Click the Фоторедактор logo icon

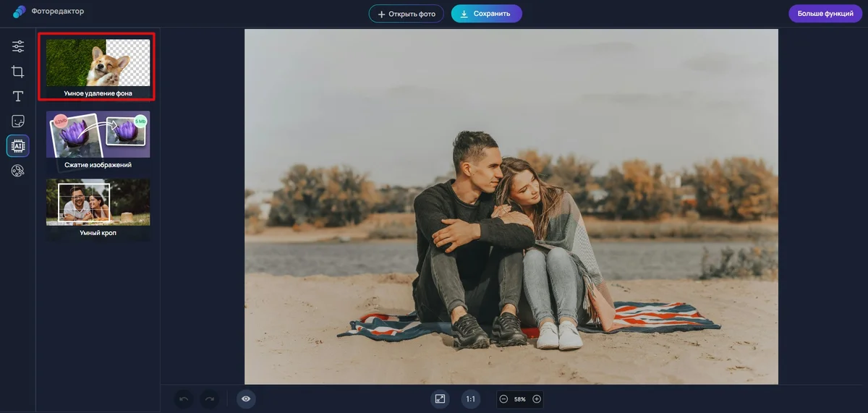tap(20, 12)
